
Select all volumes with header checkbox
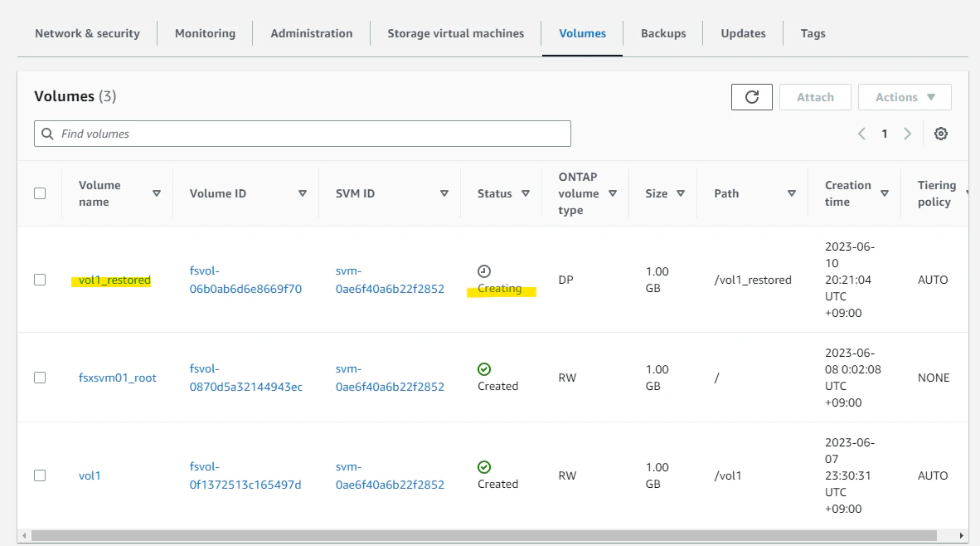coord(40,193)
